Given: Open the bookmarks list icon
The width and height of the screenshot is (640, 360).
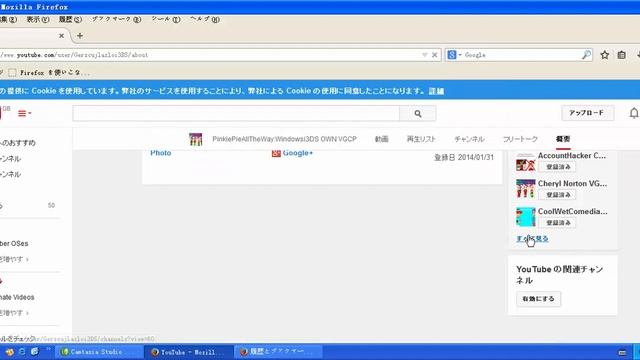Looking at the screenshot, I should 621,55.
